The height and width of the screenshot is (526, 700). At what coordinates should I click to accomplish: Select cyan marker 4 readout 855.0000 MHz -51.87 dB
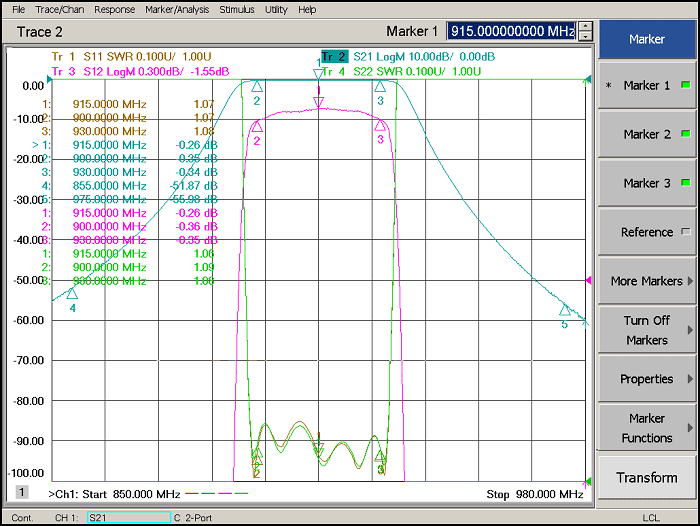point(130,186)
